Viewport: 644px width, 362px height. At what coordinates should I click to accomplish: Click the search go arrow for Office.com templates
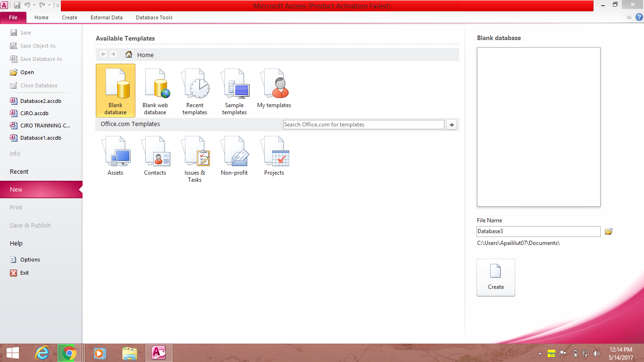point(452,125)
